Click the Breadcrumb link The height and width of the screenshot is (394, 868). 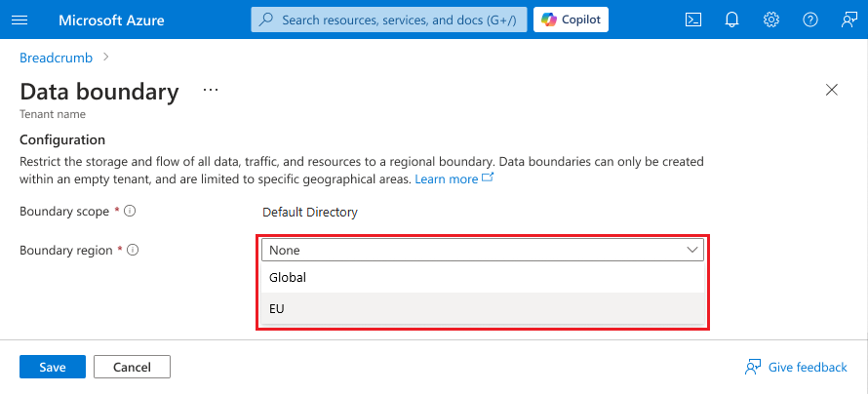[x=56, y=58]
